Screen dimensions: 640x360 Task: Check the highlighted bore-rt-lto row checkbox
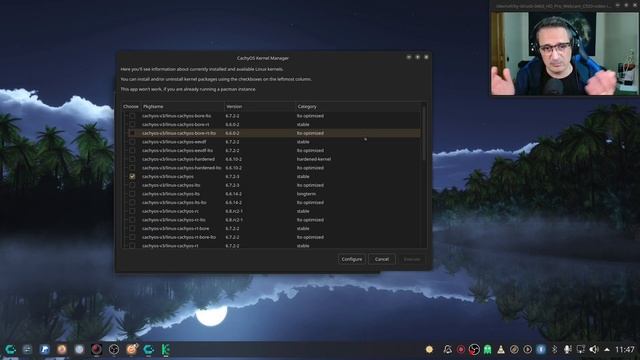coord(132,133)
